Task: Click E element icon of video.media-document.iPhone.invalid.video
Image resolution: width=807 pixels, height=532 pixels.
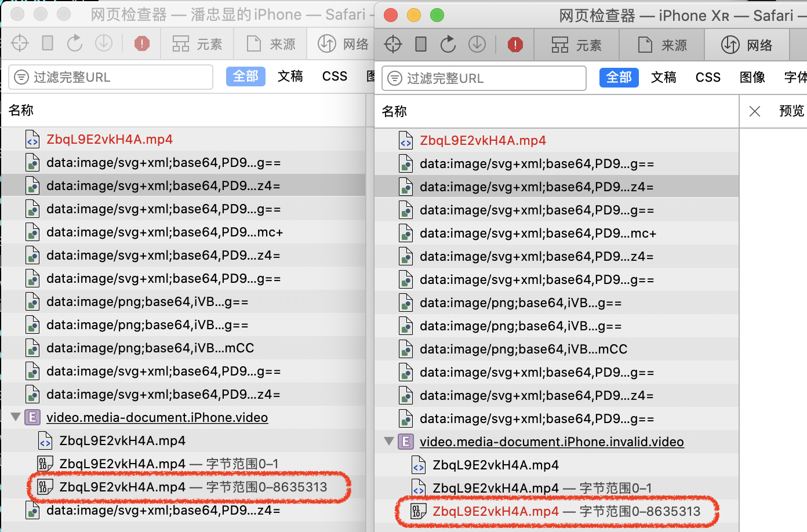Action: [x=406, y=442]
